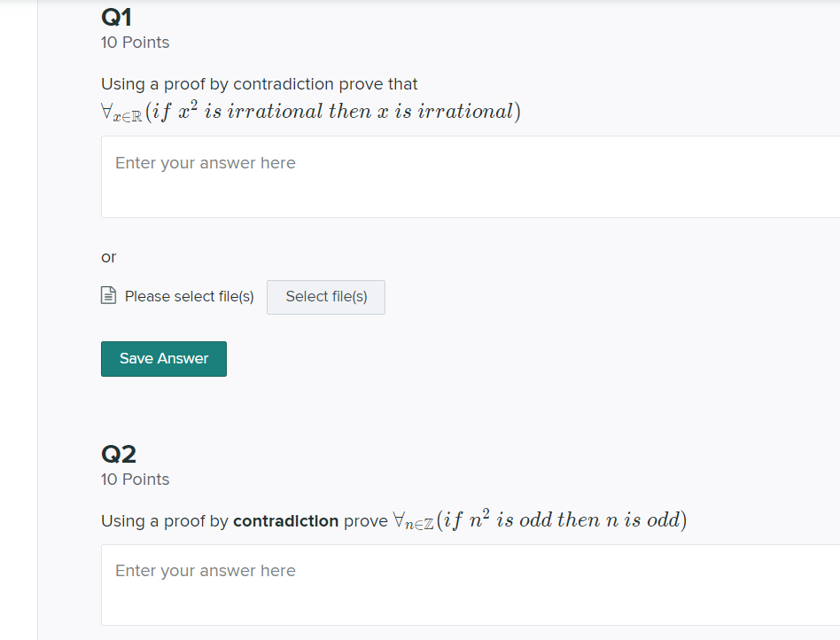Click the "Enter your answer here" placeholder for Q2
The width and height of the screenshot is (840, 640).
click(x=205, y=570)
